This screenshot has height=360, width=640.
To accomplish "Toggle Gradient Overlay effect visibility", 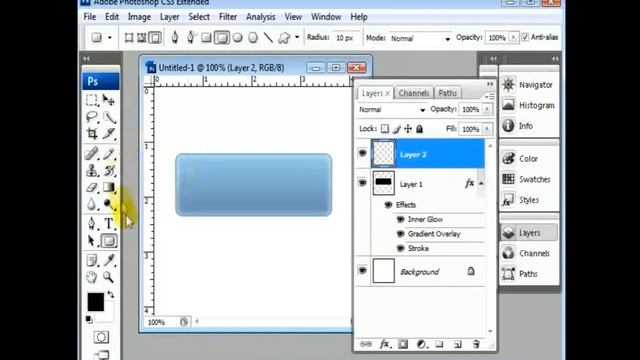I will pyautogui.click(x=400, y=234).
